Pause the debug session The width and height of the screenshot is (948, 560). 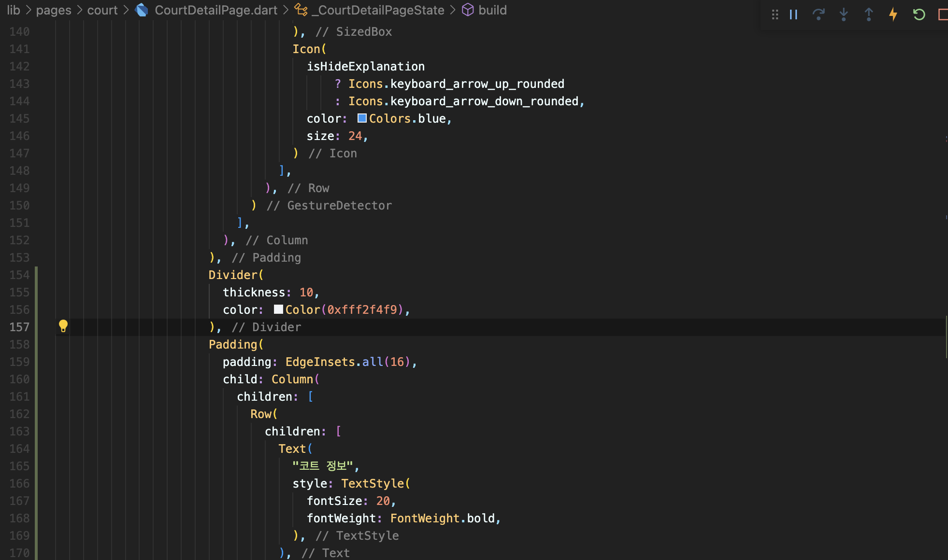click(793, 14)
